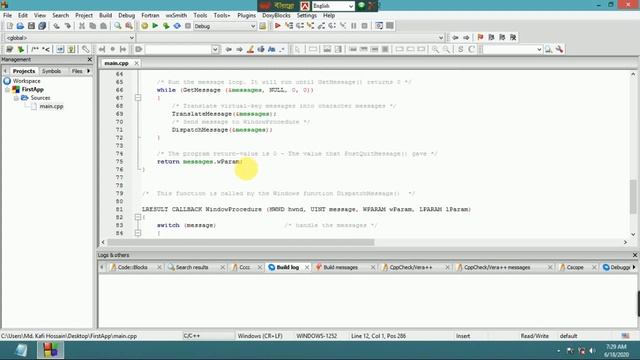The width and height of the screenshot is (640, 360).
Task: Open the incremental search text dropdown
Action: 215,49
